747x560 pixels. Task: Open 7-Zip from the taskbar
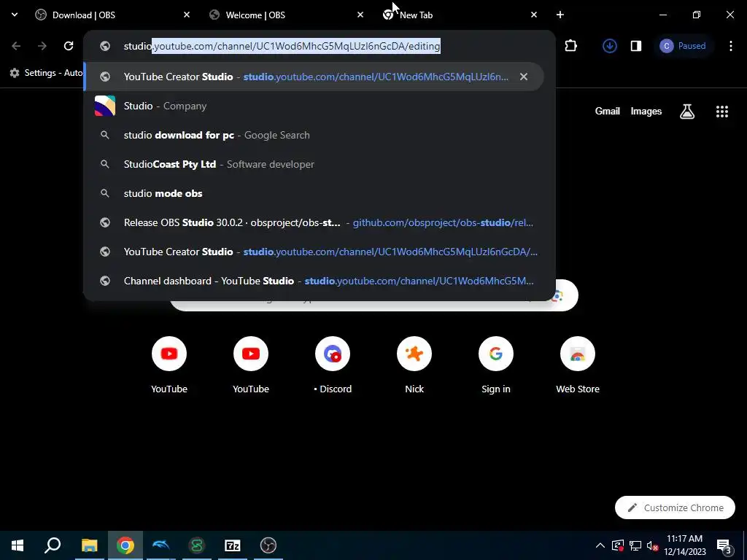[x=233, y=545]
